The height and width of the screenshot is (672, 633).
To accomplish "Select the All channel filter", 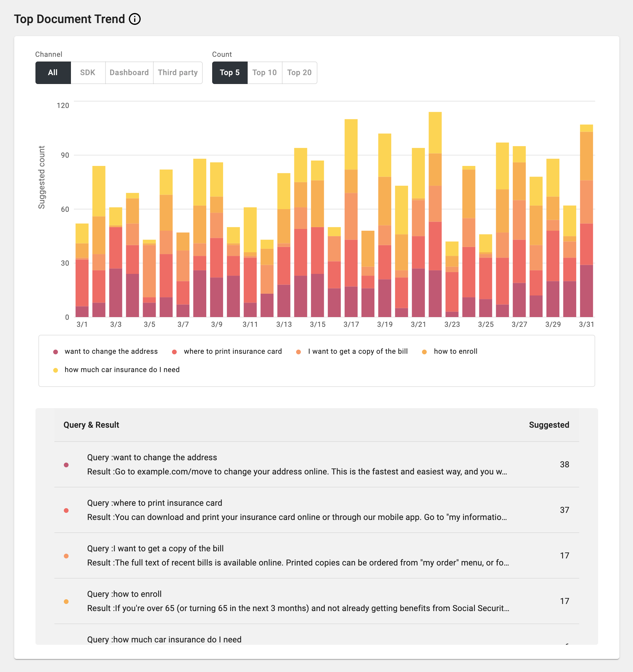I will click(x=53, y=73).
